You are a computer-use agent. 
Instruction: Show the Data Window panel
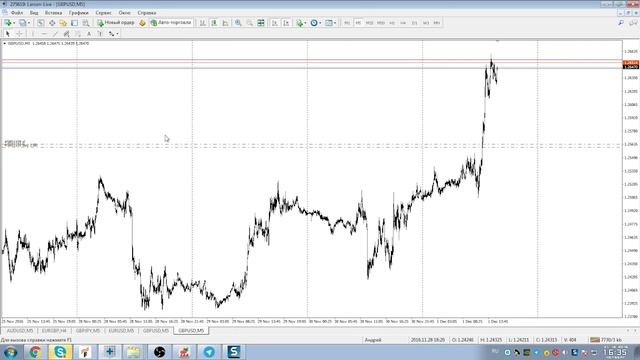point(52,23)
